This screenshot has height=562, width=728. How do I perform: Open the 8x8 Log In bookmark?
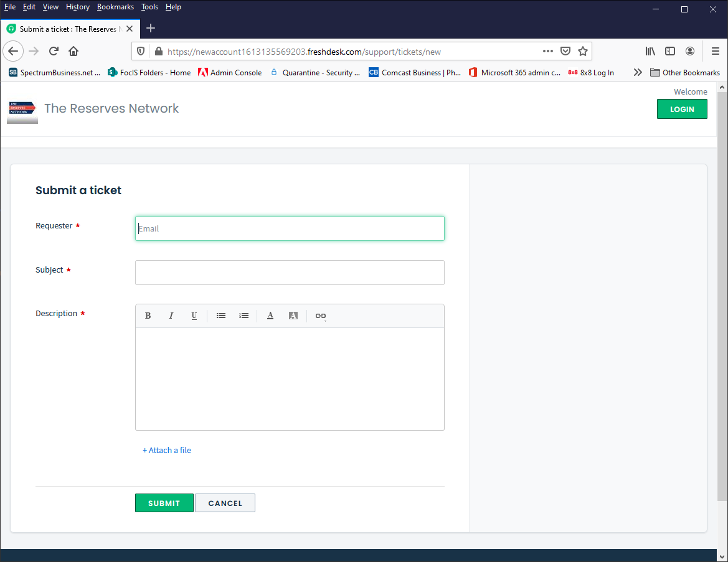(x=590, y=72)
